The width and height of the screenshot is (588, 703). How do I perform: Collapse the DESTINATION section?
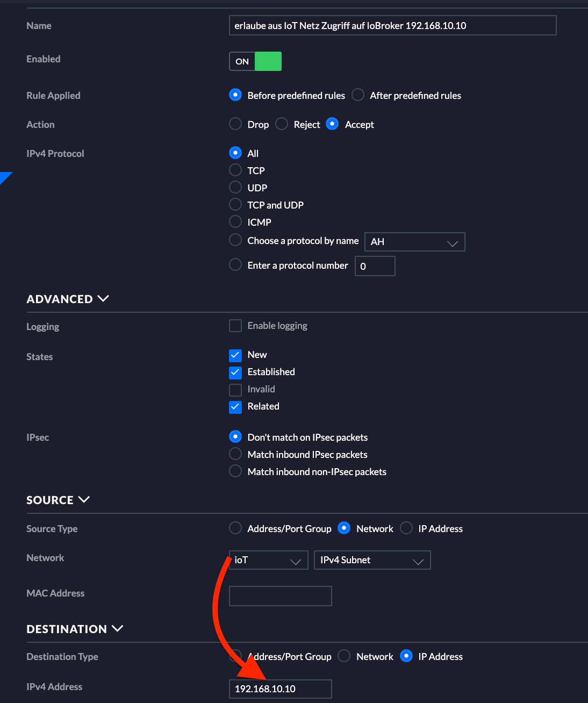pyautogui.click(x=75, y=629)
